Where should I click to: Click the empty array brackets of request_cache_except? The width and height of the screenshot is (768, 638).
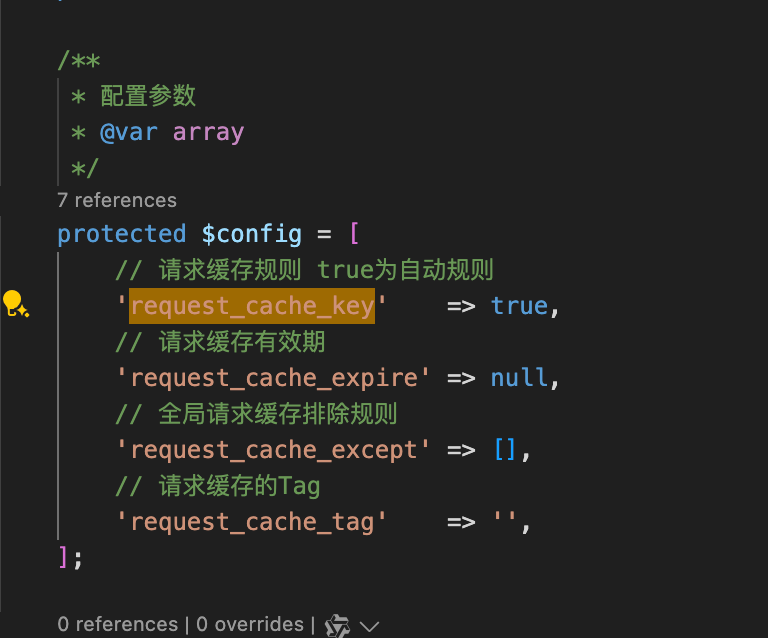(505, 449)
